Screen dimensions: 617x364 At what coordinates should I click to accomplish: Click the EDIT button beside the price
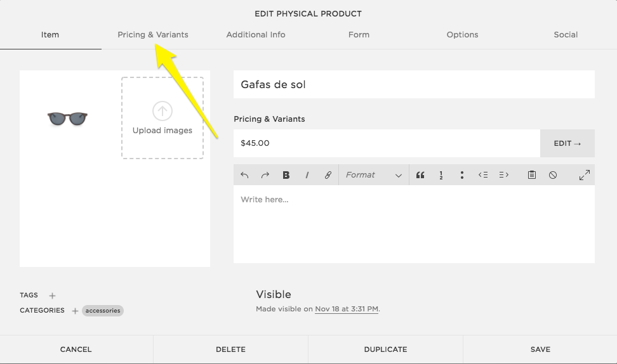(x=567, y=143)
